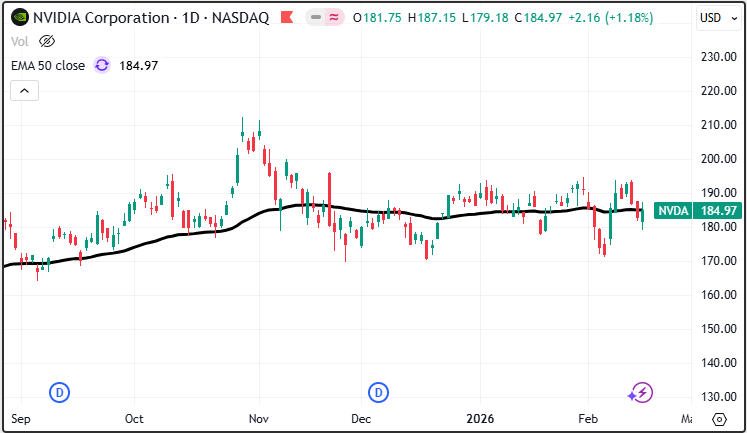
Task: Select the EMA 50 close indicator label
Action: [47, 65]
